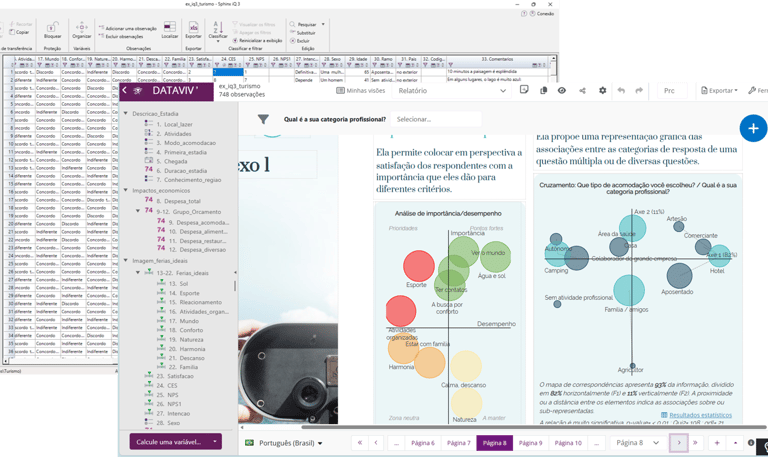768x457 pixels.
Task: Click the Prc input field
Action: 672,91
